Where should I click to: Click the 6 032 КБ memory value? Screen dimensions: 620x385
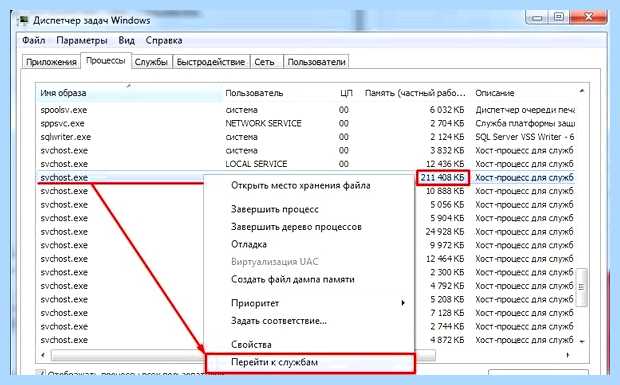click(x=447, y=110)
